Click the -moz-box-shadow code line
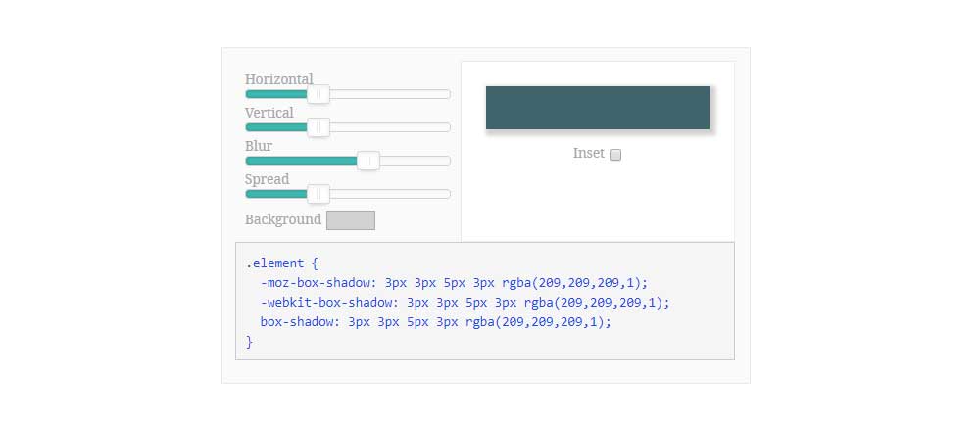Viewport: 980px width, 430px height. point(455,283)
